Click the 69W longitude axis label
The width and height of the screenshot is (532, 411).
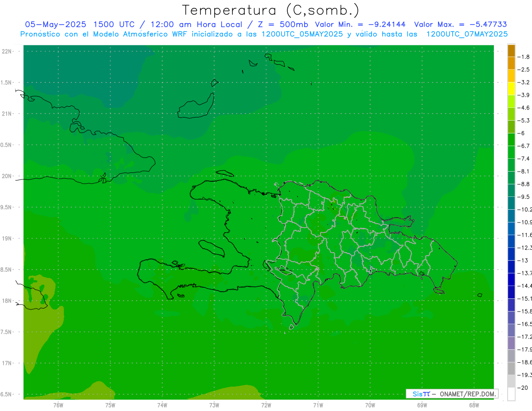(422, 405)
